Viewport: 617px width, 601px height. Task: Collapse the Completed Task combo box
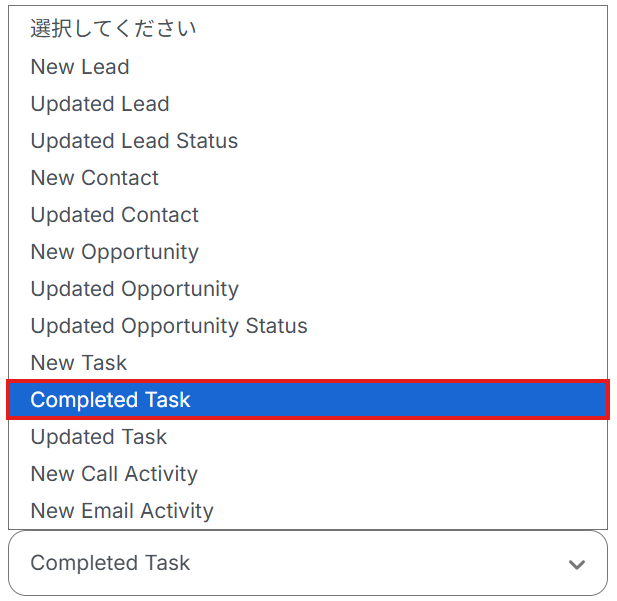coord(307,563)
